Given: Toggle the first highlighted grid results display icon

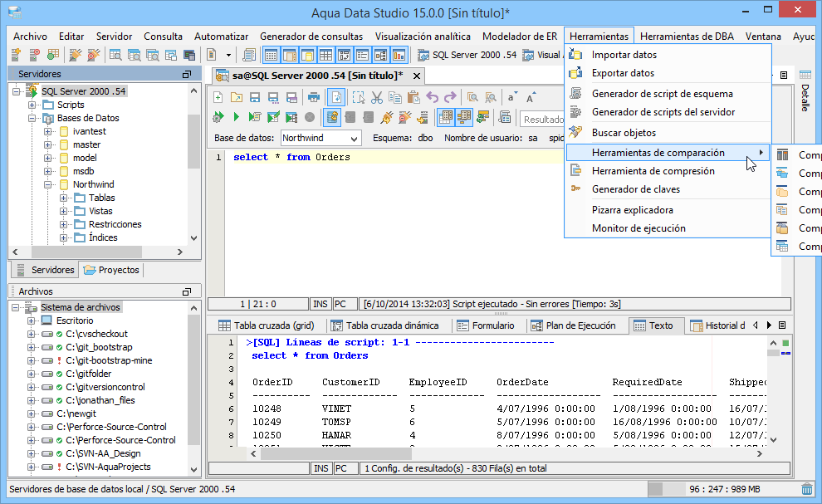Looking at the screenshot, I should click(x=446, y=117).
